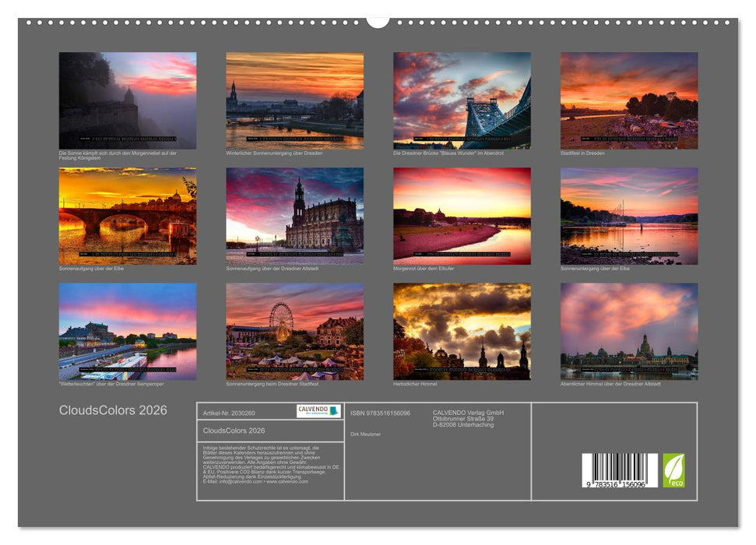Click the Artikel-Nr. 2030260 label
Image resolution: width=756 pixels, height=545 pixels.
coord(230,411)
